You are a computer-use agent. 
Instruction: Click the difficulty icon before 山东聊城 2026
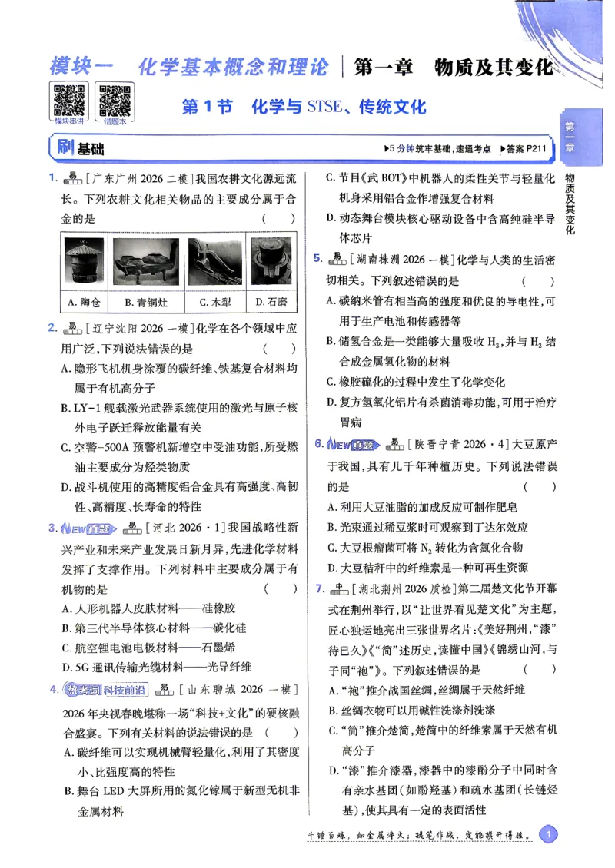tap(165, 689)
